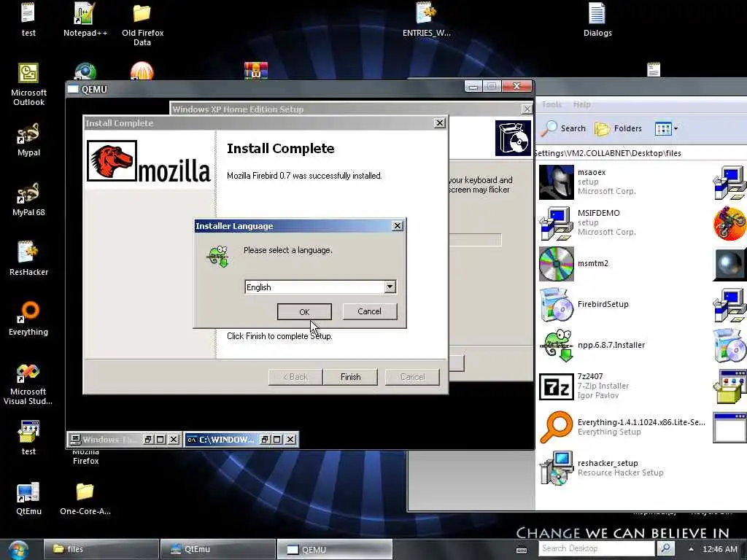This screenshot has width=747, height=560.
Task: Select the Everything-1.4.1.1024 setup icon
Action: click(x=556, y=427)
